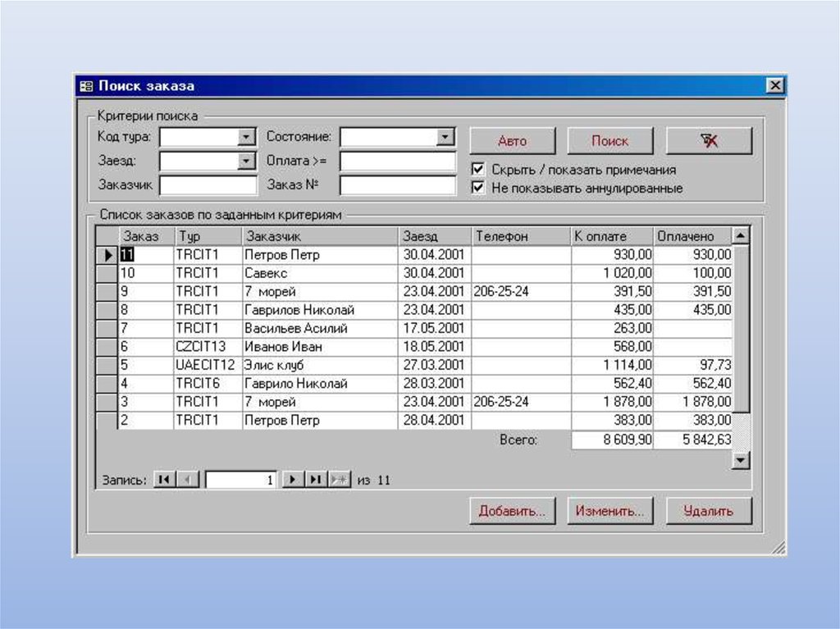Image resolution: width=840 pixels, height=629 pixels.
Task: Click the form icon in title bar
Action: 86,86
